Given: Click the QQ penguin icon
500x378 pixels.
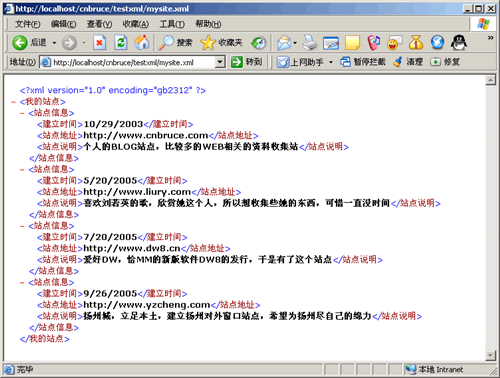Looking at the screenshot, I should pos(459,43).
